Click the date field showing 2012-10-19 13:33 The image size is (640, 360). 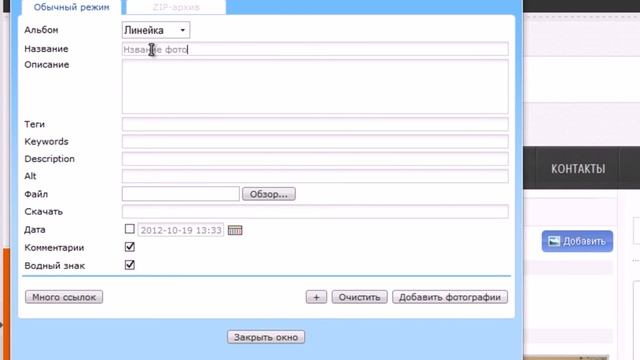pyautogui.click(x=180, y=230)
